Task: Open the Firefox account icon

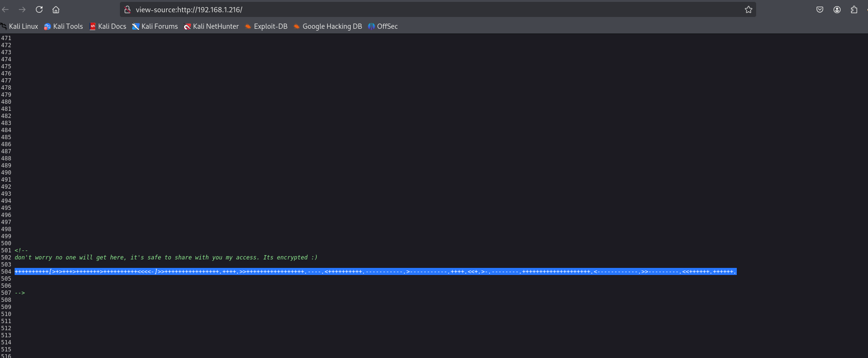Action: (x=837, y=9)
